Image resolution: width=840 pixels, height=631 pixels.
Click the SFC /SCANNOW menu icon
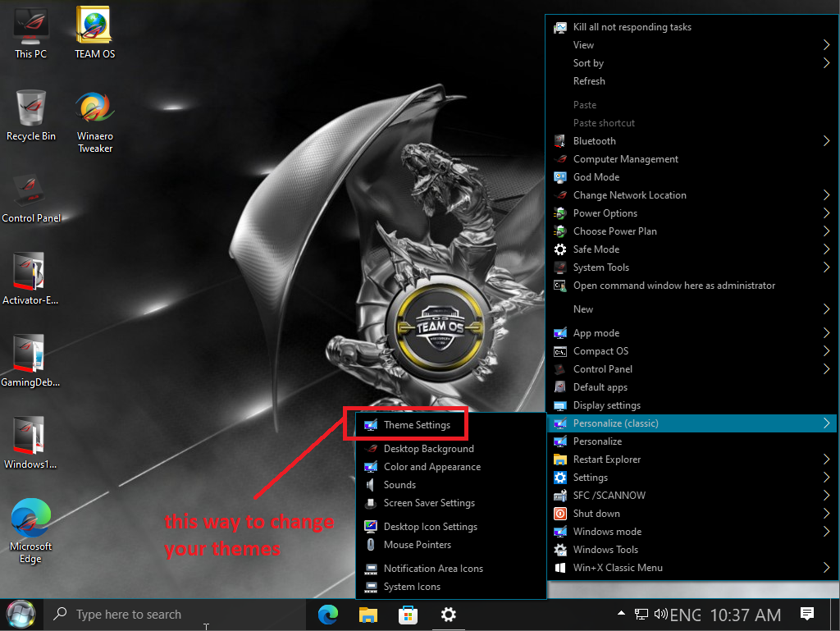click(559, 496)
